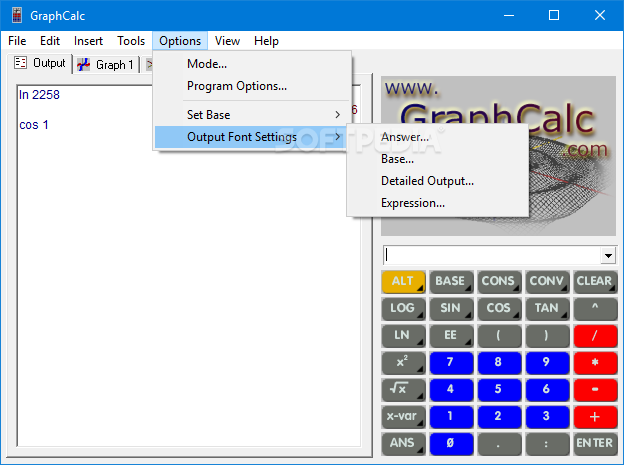
Task: Open the Insert menu
Action: (88, 41)
